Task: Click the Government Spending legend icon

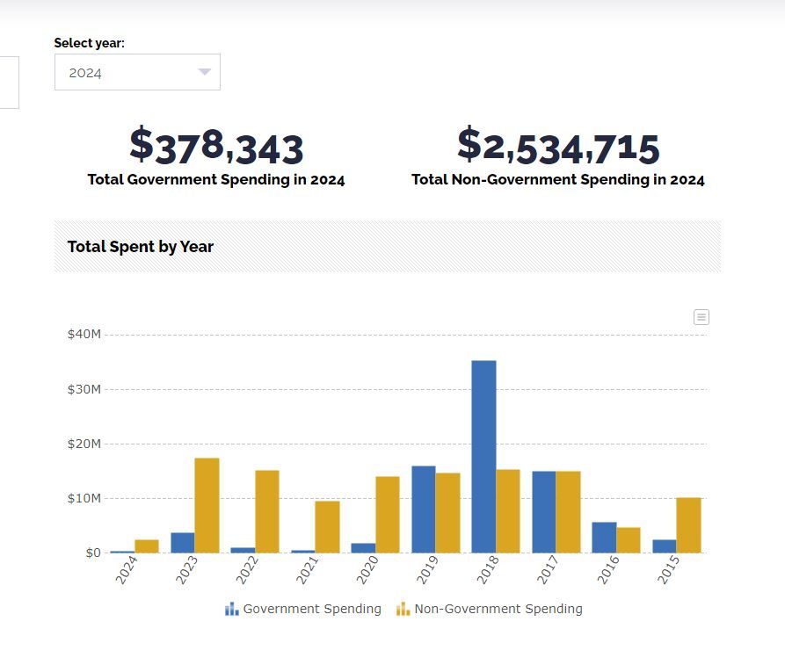Action: point(232,609)
